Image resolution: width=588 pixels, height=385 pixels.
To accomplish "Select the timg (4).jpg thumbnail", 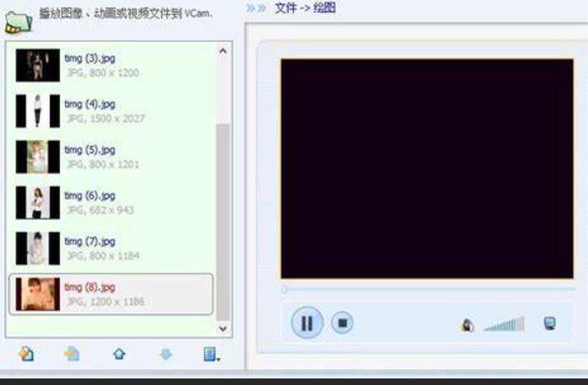I will [37, 111].
